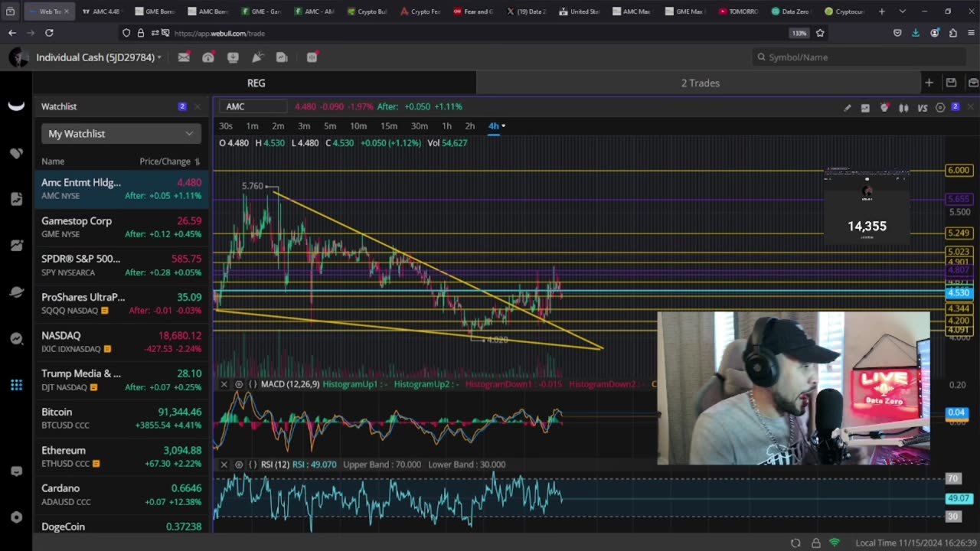This screenshot has height=551, width=980.
Task: Click the 6.000 yellow price level label
Action: (959, 170)
